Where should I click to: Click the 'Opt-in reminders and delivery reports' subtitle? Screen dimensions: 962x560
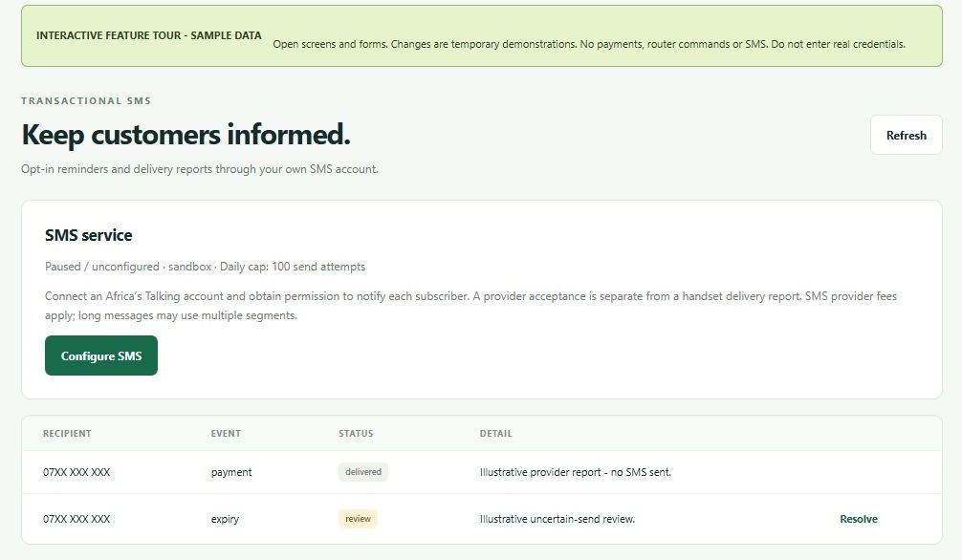[x=200, y=169]
